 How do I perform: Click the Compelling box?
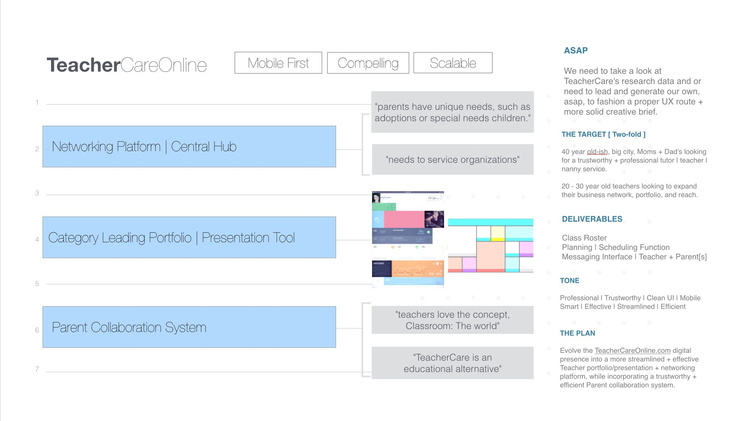368,63
